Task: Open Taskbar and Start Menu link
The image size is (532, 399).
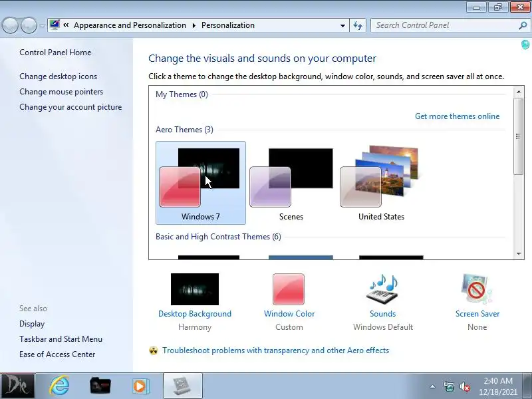Action: tap(61, 339)
